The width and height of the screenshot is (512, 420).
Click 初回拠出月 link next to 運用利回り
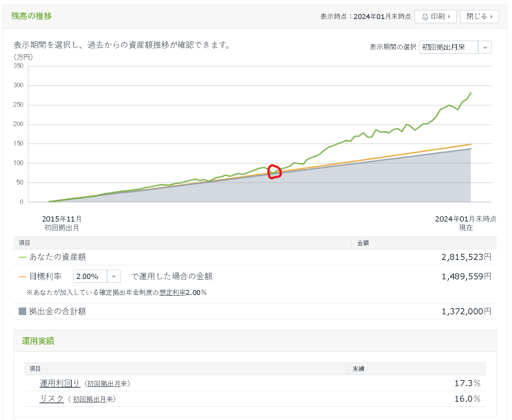[104, 384]
